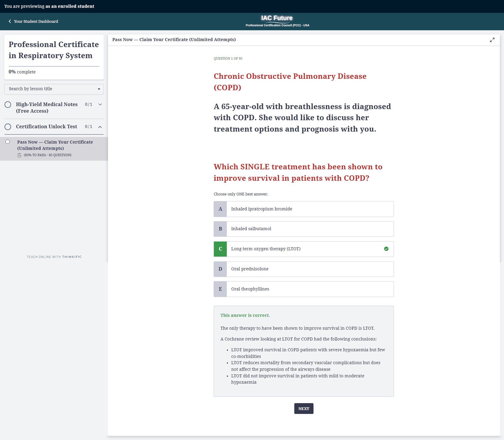Click the green checkmark on answer C
The image size is (504, 440).
386,249
